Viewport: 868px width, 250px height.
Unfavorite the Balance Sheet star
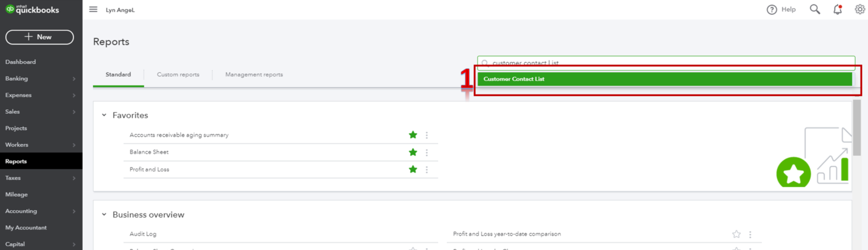413,152
